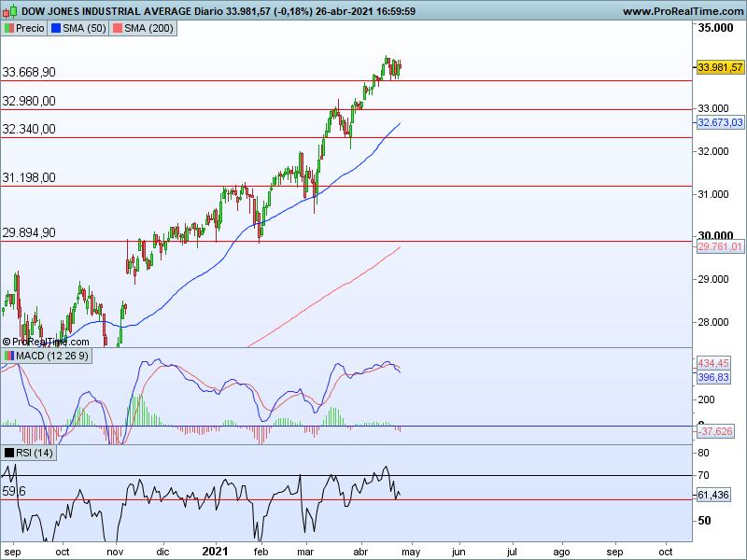The width and height of the screenshot is (747, 560).
Task: Click the support level label 29.894,90
Action: [29, 232]
